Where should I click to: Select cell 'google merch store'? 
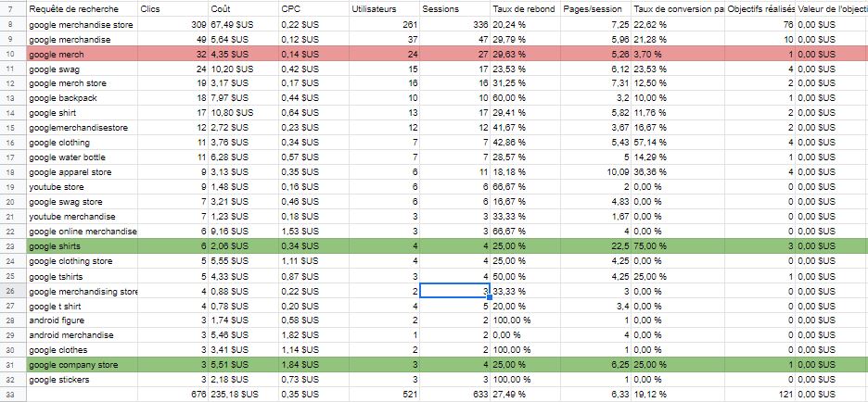pyautogui.click(x=82, y=83)
